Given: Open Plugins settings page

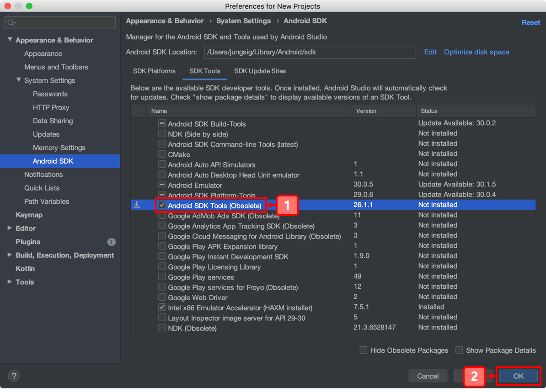Looking at the screenshot, I should pyautogui.click(x=28, y=242).
